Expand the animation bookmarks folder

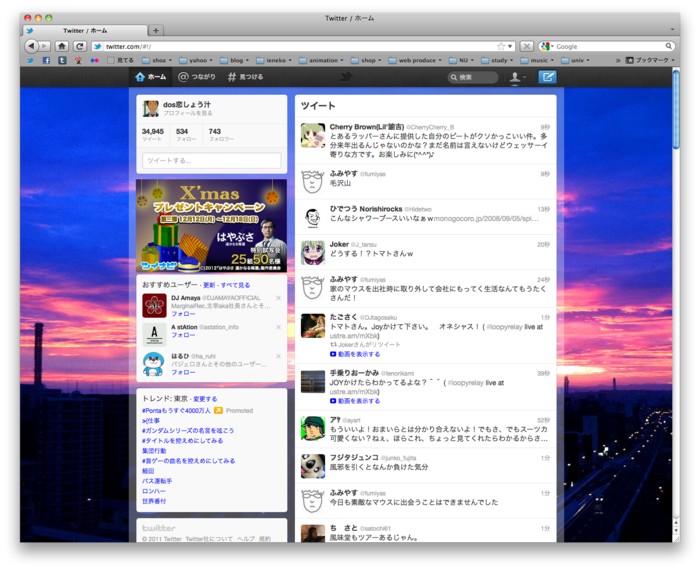click(321, 60)
